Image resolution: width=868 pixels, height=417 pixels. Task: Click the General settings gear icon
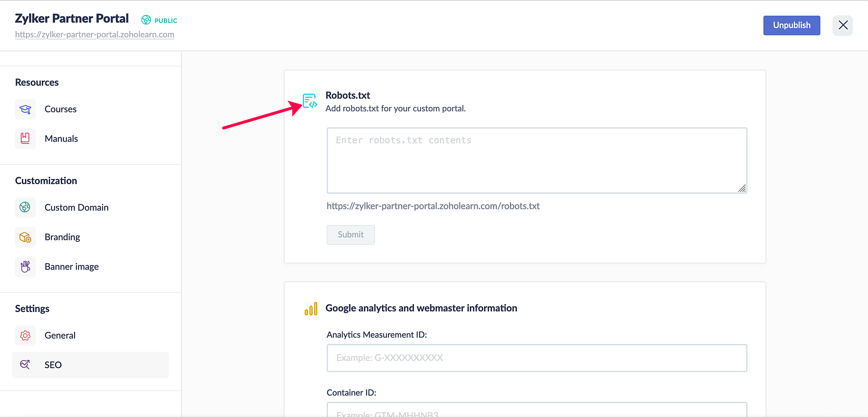25,335
